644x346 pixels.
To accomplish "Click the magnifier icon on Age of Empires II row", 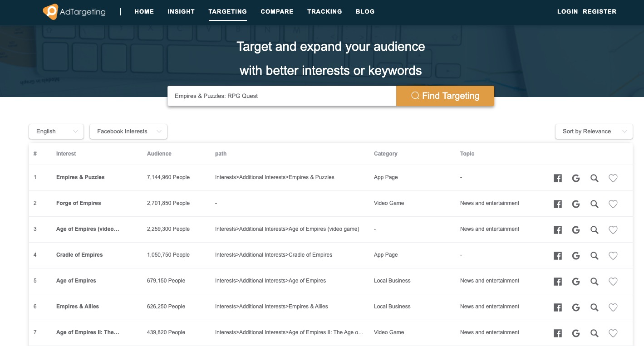I will [595, 333].
